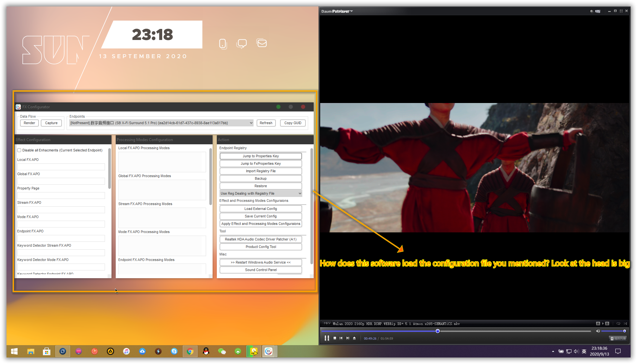Click the Global FX APO input field
Viewport: 642px width, 364px height.
pos(61,181)
